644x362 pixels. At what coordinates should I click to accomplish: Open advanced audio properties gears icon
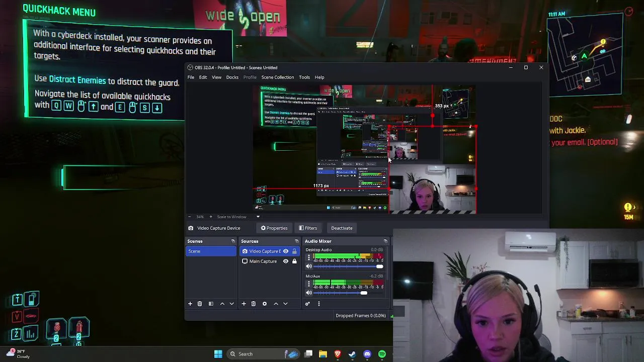(x=307, y=304)
